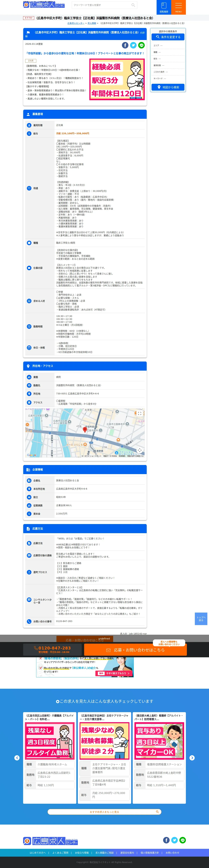Viewport: 209px width, 868px height.
Task: Click the 休日・休暇 calendar icon
Action: (29, 347)
